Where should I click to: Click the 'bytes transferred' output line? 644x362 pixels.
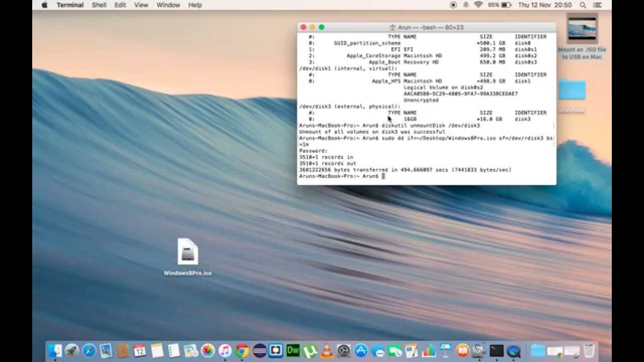(405, 170)
